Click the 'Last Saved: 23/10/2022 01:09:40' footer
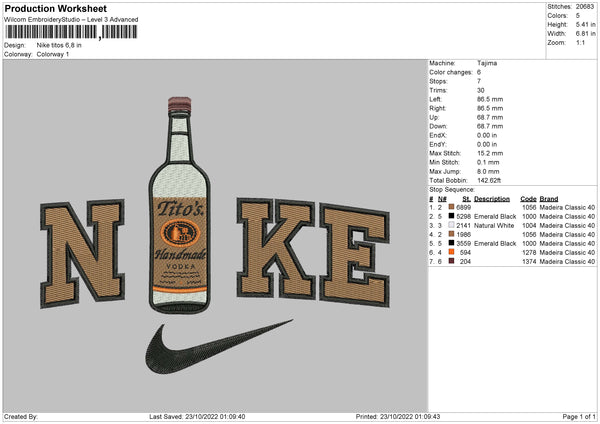The height and width of the screenshot is (424, 600). point(197,416)
